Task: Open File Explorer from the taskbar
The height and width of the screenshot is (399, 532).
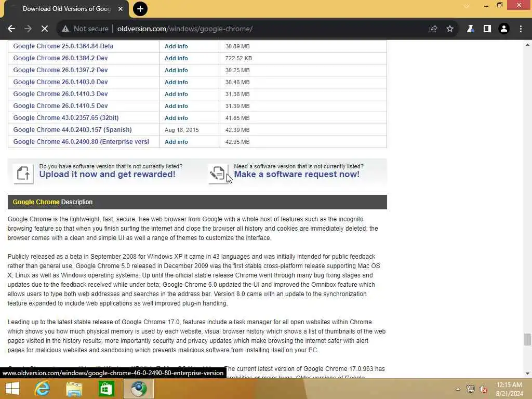Action: [x=74, y=389]
